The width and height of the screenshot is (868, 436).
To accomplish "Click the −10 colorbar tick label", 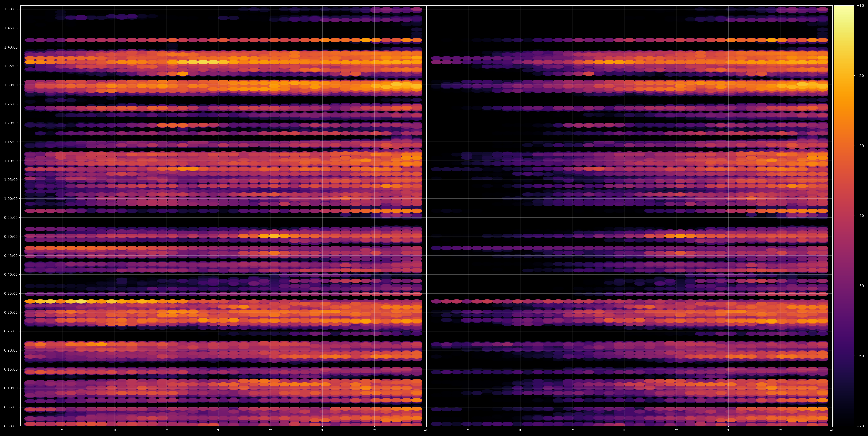I will (x=860, y=5).
